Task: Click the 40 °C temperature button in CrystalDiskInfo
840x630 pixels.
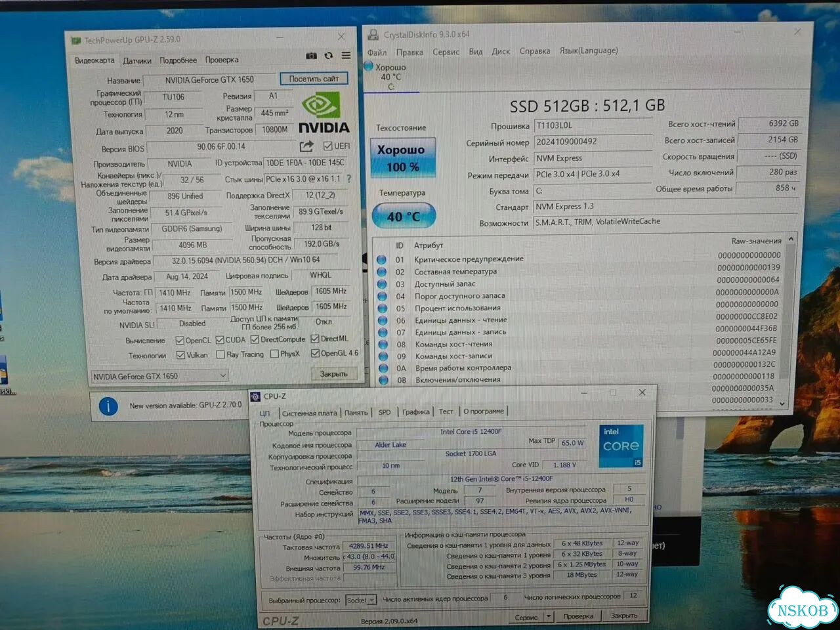Action: [403, 217]
